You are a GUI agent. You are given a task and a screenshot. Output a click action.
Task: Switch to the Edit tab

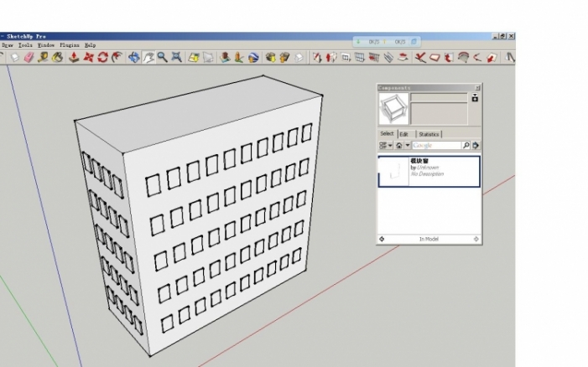(403, 134)
